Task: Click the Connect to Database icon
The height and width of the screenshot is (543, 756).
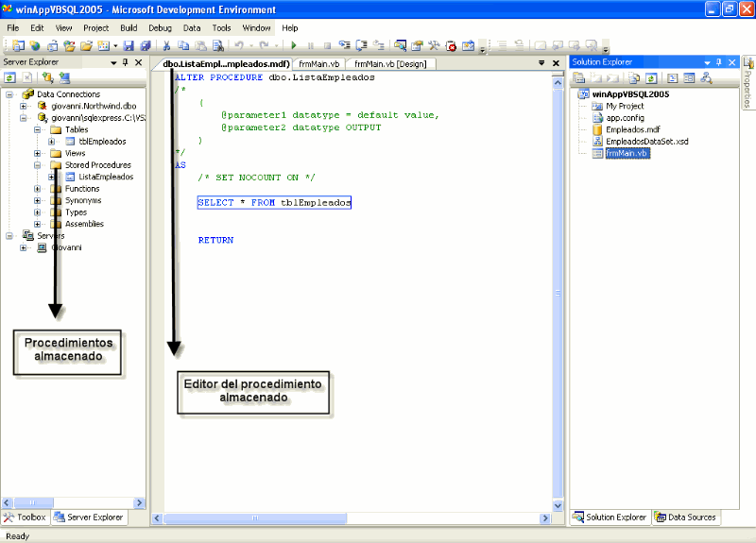Action: coord(48,77)
